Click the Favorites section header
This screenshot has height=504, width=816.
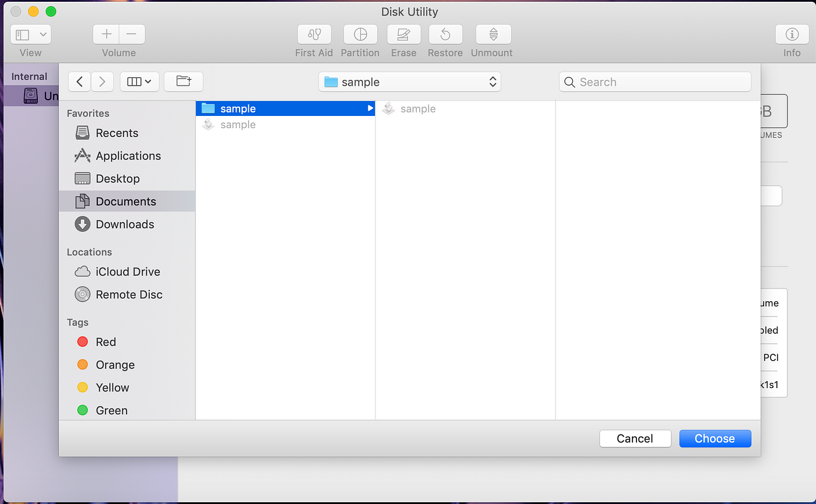[x=88, y=113]
